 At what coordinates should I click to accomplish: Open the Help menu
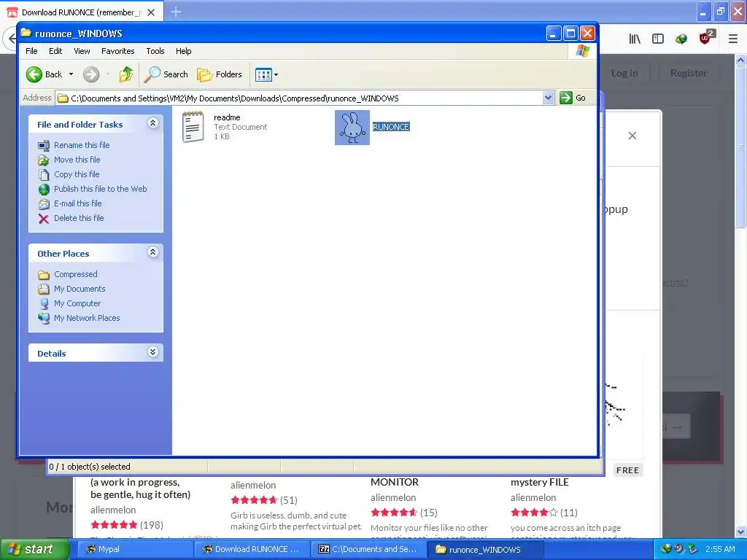(x=183, y=51)
